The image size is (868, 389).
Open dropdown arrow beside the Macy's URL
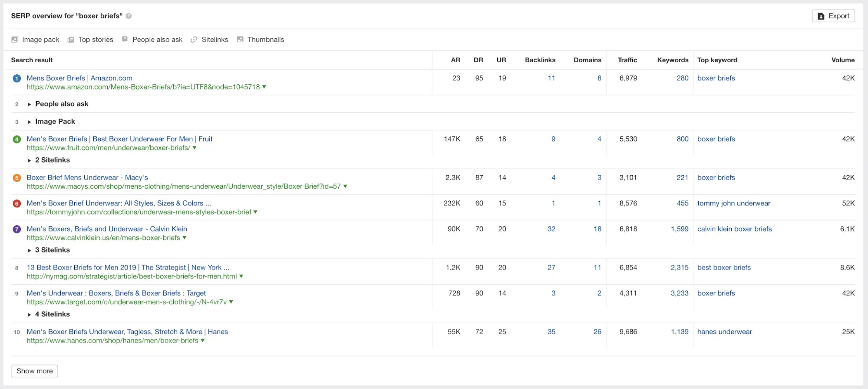345,186
